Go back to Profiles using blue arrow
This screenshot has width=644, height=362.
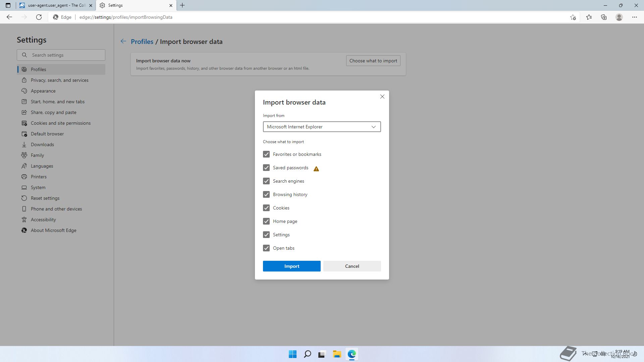click(x=123, y=41)
